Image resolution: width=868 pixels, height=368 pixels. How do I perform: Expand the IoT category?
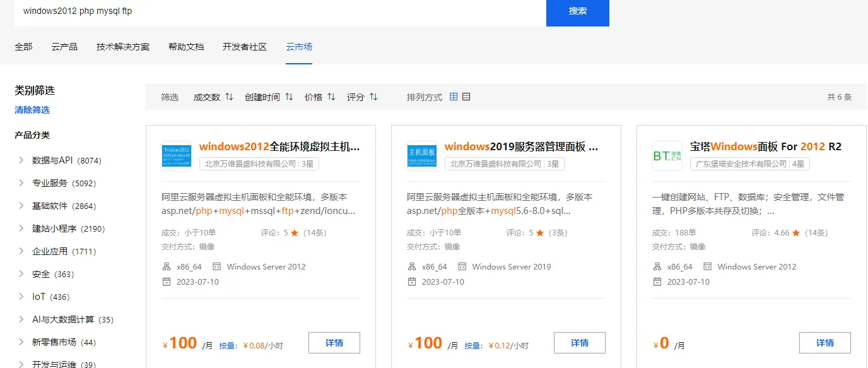44,296
